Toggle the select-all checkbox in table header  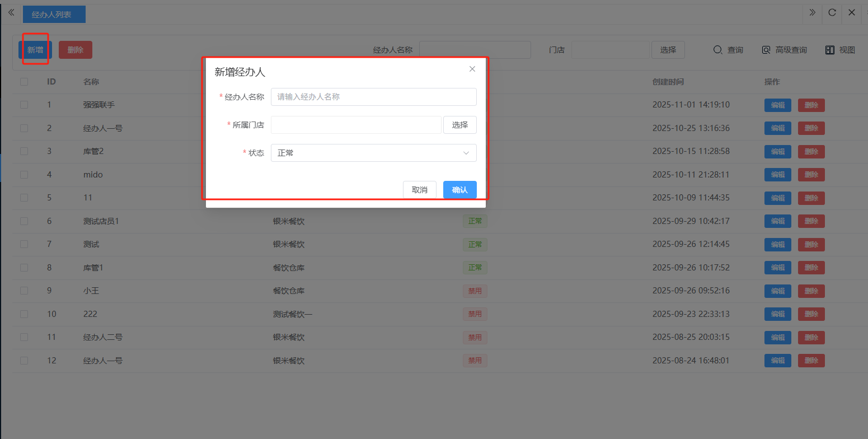click(x=24, y=82)
